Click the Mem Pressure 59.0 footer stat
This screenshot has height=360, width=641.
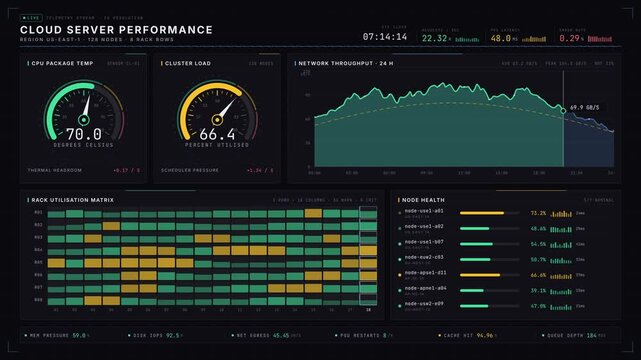57,335
